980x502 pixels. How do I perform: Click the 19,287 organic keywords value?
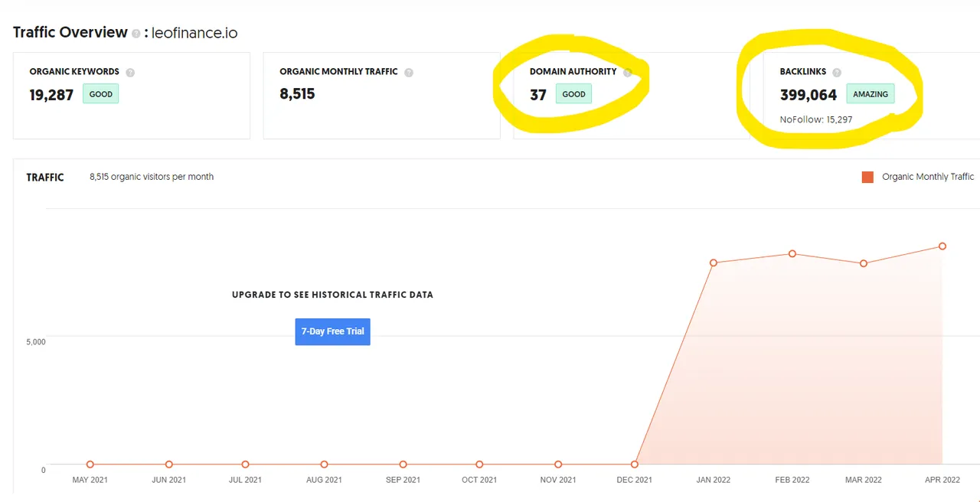point(51,95)
